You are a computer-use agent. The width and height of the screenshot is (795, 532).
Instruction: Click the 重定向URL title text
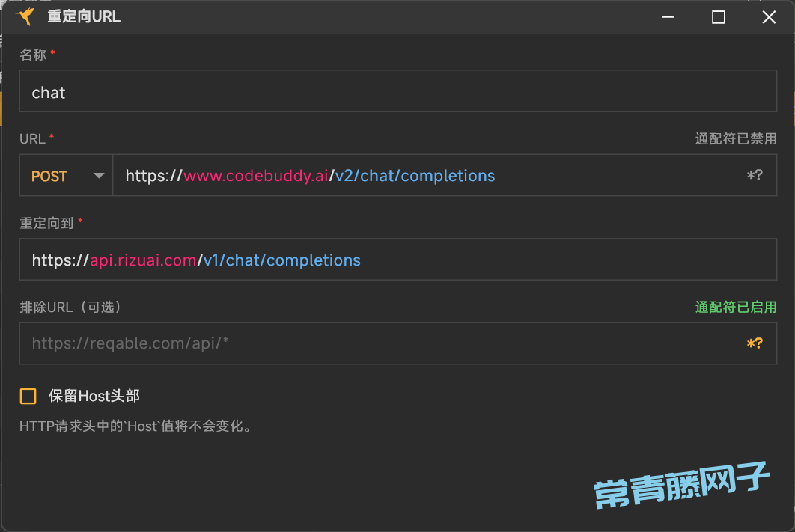point(84,17)
